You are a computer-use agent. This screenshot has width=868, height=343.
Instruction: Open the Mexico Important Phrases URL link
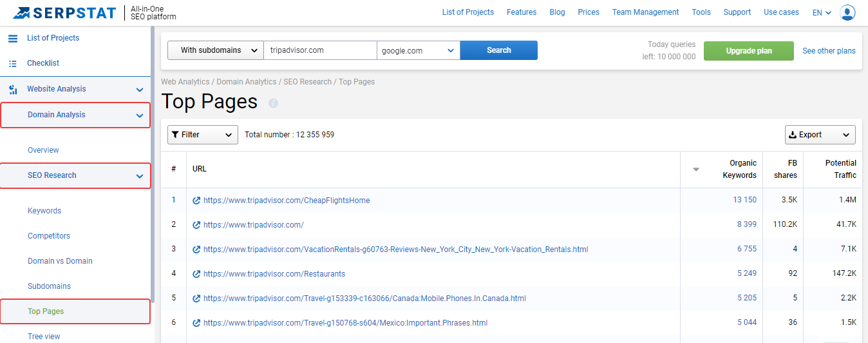click(345, 323)
